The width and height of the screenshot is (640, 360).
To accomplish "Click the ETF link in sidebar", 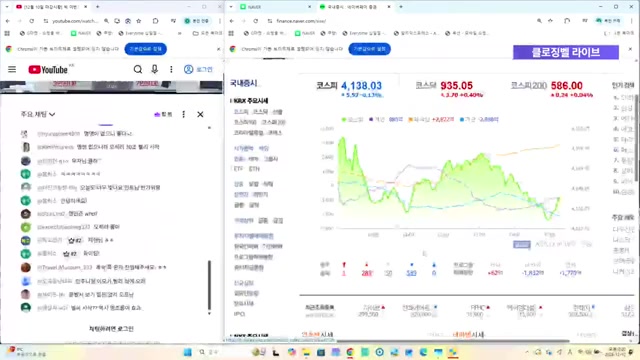I will coord(238,169).
